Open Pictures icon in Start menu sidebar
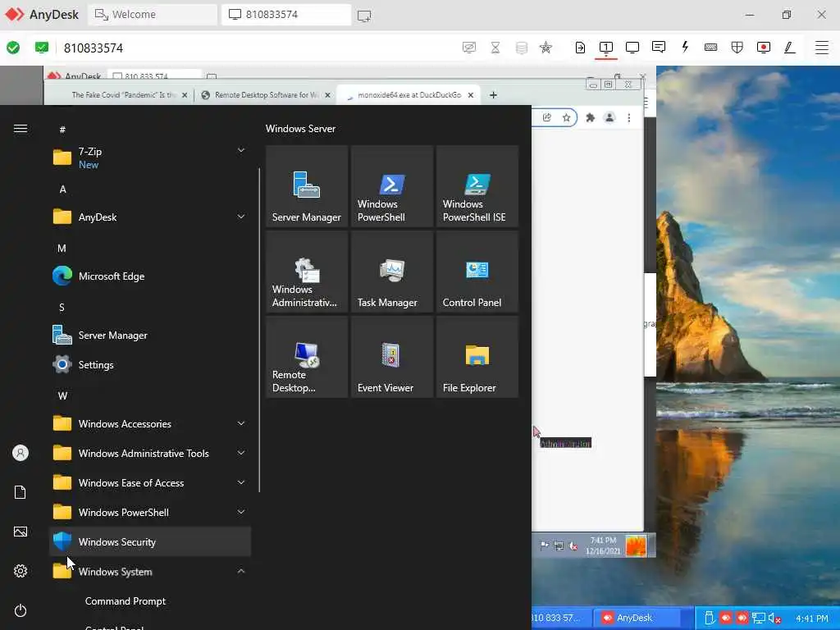Image resolution: width=840 pixels, height=630 pixels. [21, 532]
